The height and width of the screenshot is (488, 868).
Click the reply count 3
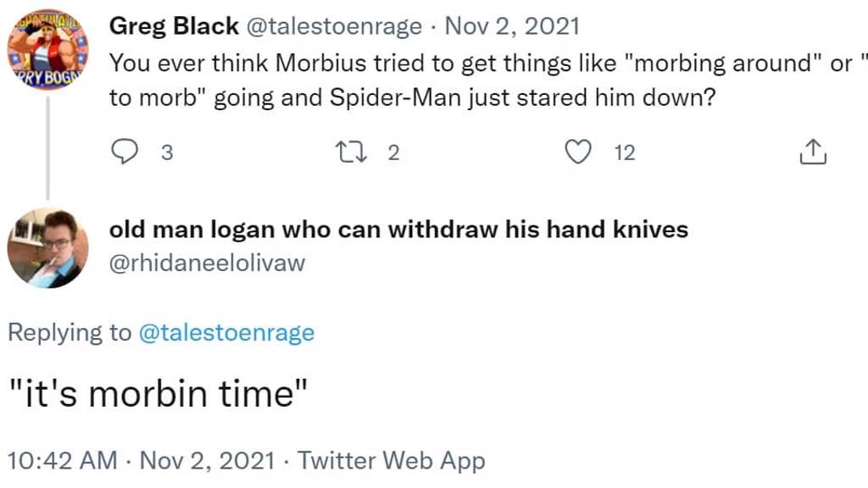coord(166,153)
